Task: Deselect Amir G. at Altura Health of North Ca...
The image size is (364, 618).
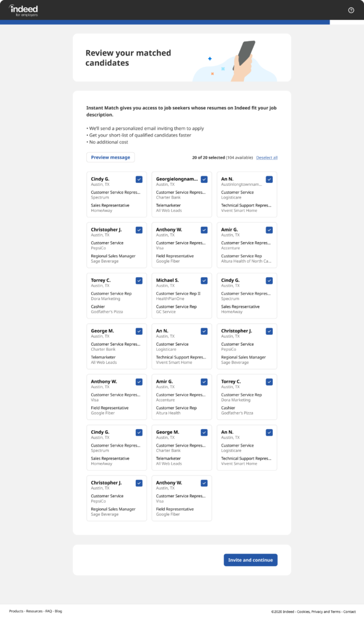Action: (269, 230)
